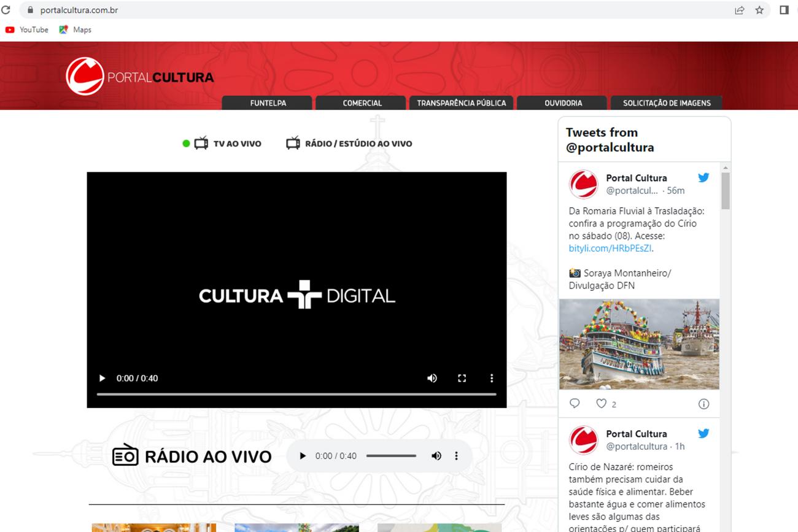The height and width of the screenshot is (532, 798).
Task: Open the browser side panel icon
Action: [x=784, y=10]
